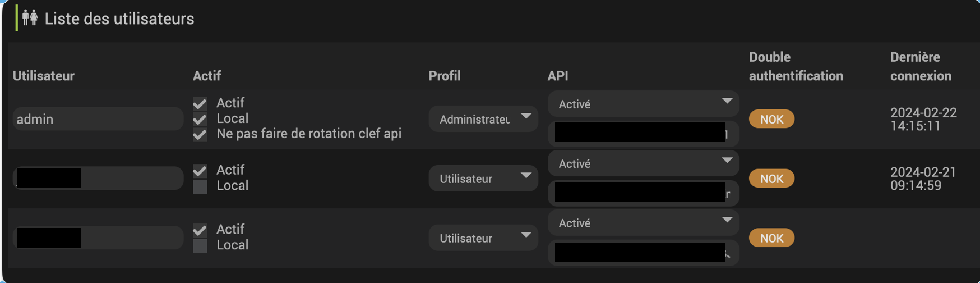Screen dimensions: 980x283
Task: Open the second user's Utilisateur profile dropdown
Action: (483, 178)
